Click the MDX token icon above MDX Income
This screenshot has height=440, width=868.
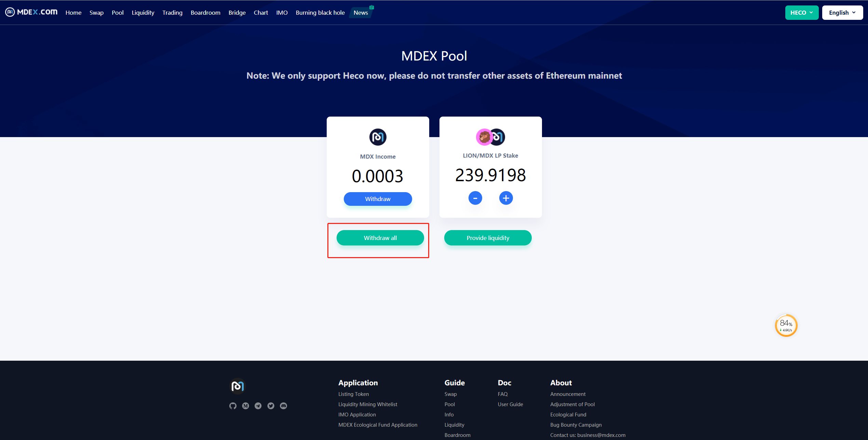[378, 137]
